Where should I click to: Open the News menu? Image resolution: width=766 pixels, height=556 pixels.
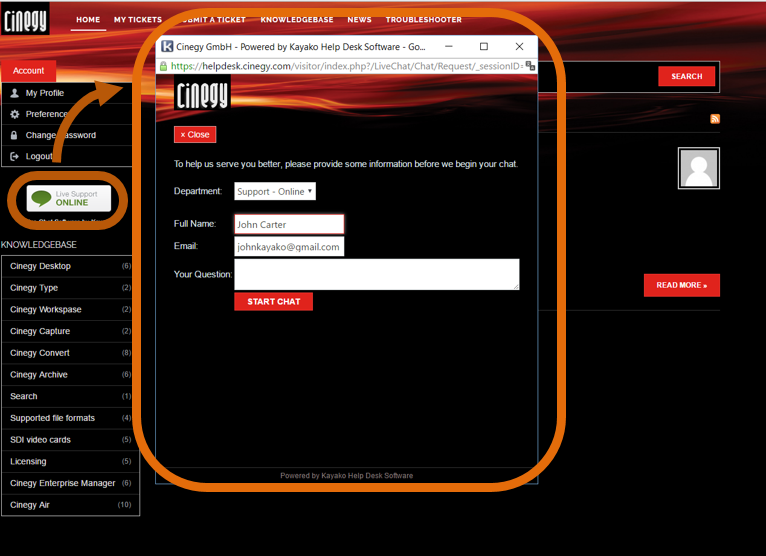[359, 20]
